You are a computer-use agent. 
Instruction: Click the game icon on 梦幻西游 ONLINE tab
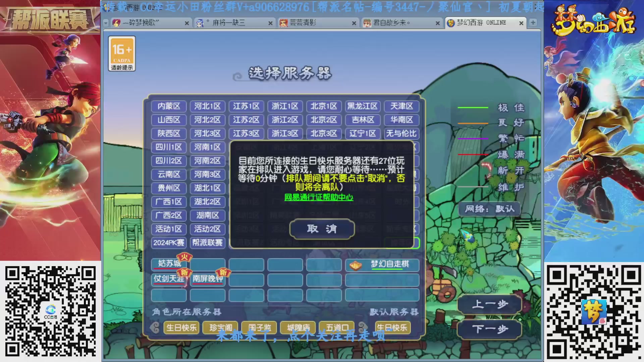(x=451, y=23)
